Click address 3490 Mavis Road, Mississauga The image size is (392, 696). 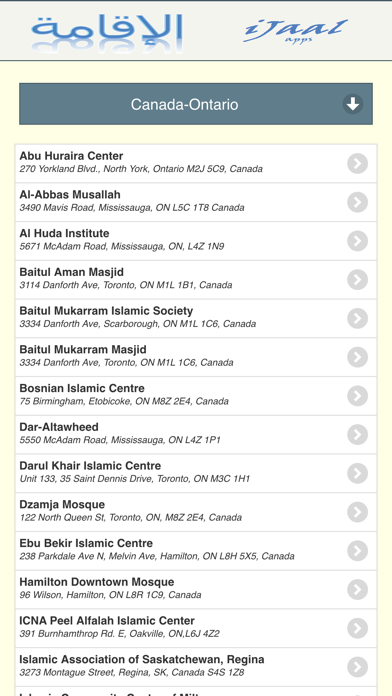coord(132,207)
